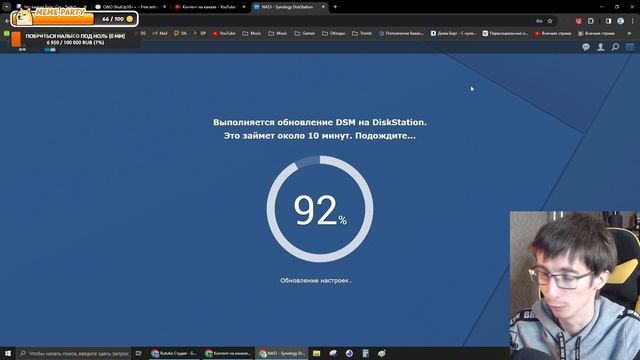Switch to Rutube Студия taskbar window
This screenshot has height=360, width=640.
click(174, 353)
